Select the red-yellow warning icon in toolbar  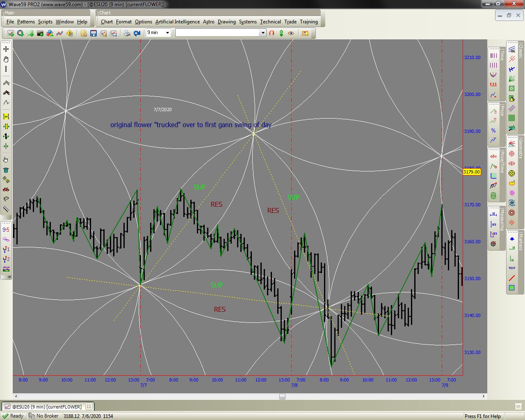coord(70,33)
